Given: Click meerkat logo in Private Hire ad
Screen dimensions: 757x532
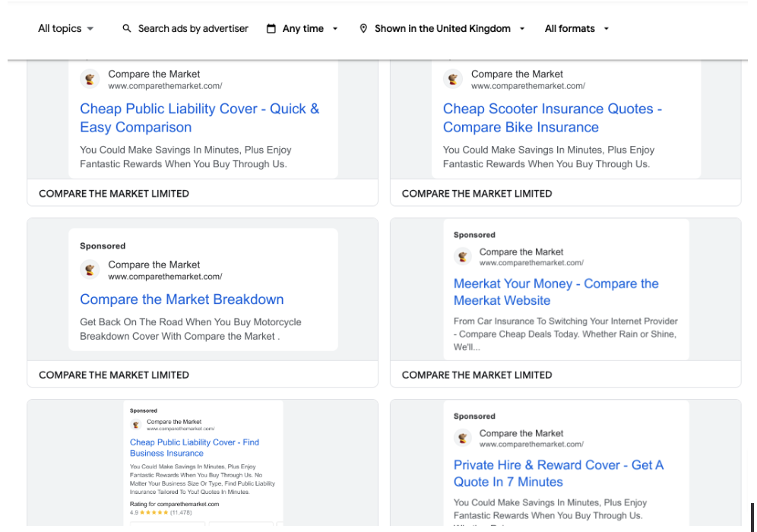Looking at the screenshot, I should [x=463, y=438].
